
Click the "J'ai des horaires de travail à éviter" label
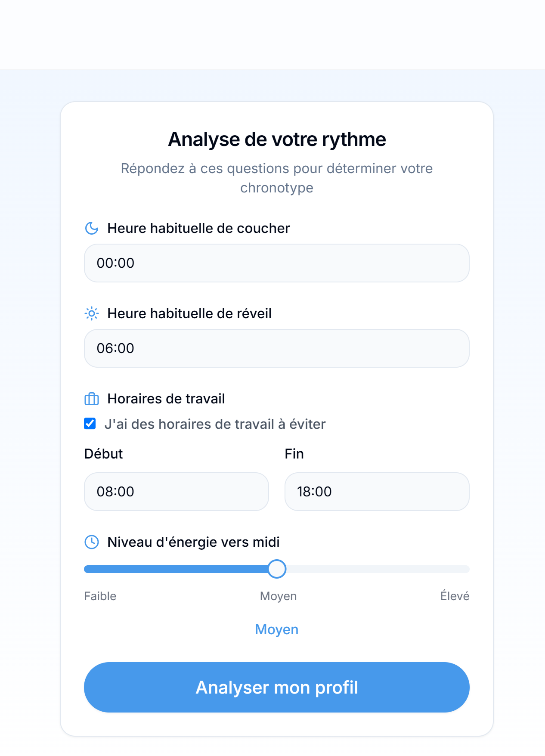pos(215,424)
